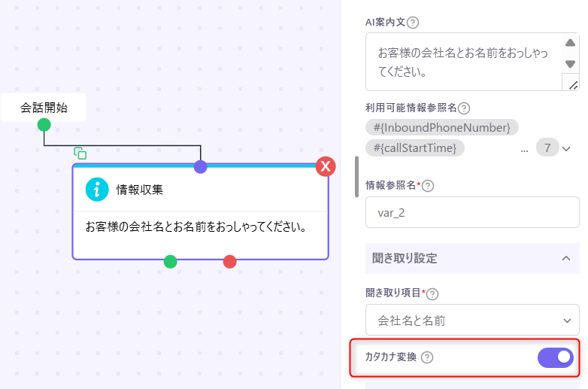Click red output connector below 情報収集 node
The width and height of the screenshot is (588, 389).
point(230,261)
